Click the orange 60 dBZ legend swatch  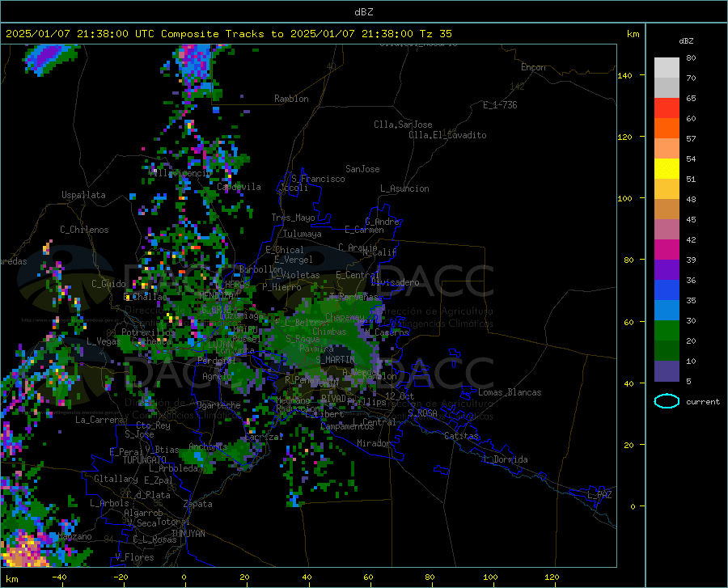pyautogui.click(x=667, y=128)
